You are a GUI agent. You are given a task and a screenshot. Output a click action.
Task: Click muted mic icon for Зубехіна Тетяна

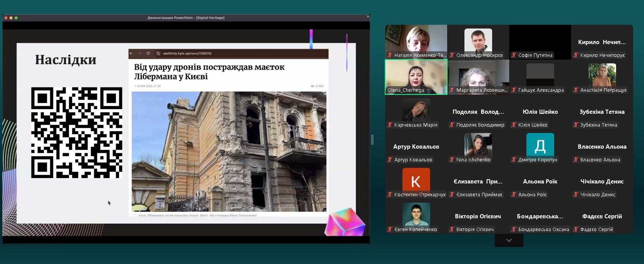[576, 125]
